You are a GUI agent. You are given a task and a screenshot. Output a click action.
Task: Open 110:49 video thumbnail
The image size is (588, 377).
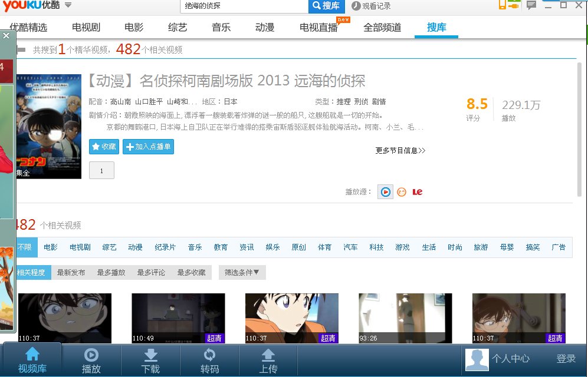point(179,318)
